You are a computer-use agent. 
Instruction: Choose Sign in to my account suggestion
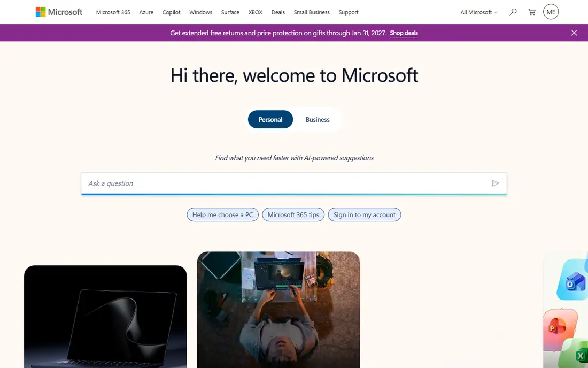click(x=365, y=214)
